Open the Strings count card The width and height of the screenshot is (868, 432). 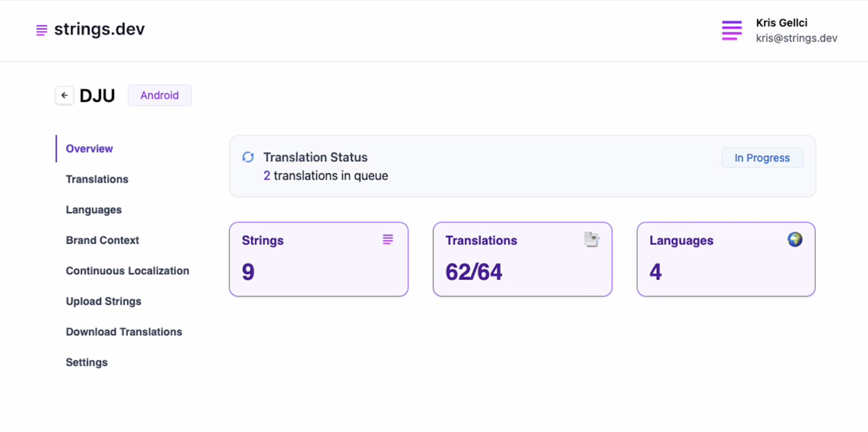tap(318, 259)
